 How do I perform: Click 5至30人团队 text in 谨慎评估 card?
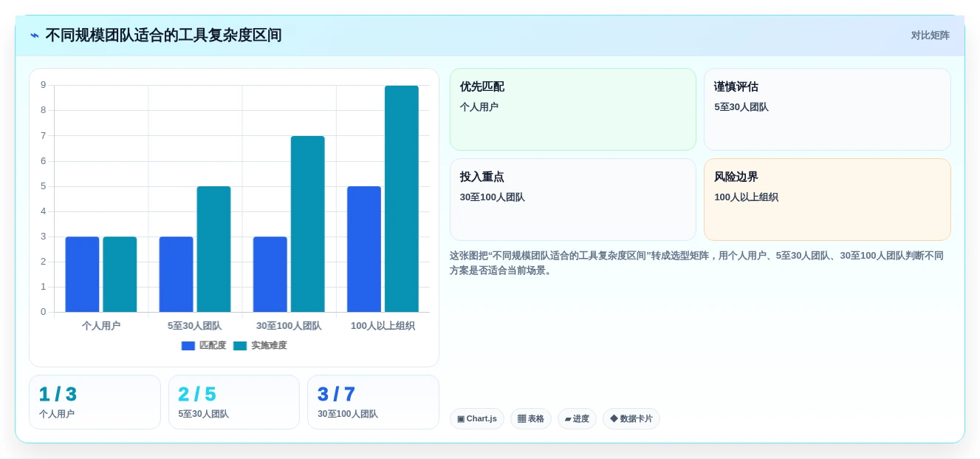[741, 107]
